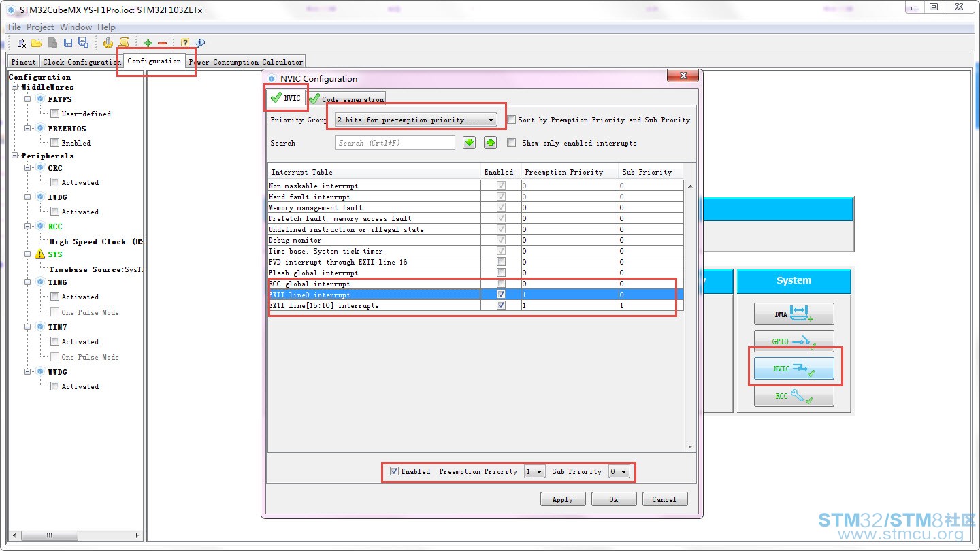Generate a report with the scroll icon

[x=124, y=43]
